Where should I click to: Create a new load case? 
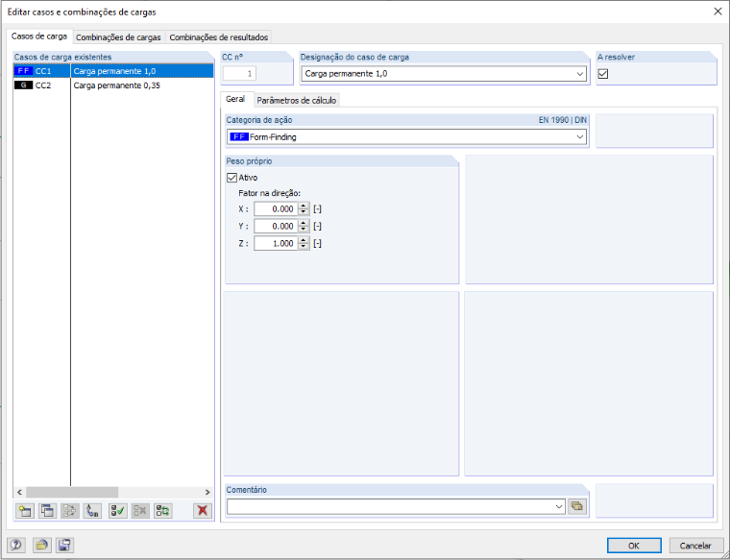[25, 511]
